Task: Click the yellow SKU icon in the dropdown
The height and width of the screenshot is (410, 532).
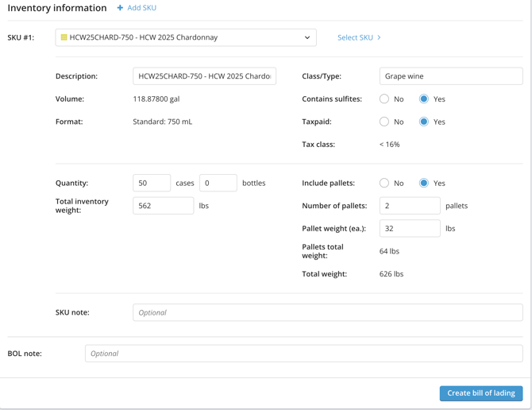Action: pos(64,37)
